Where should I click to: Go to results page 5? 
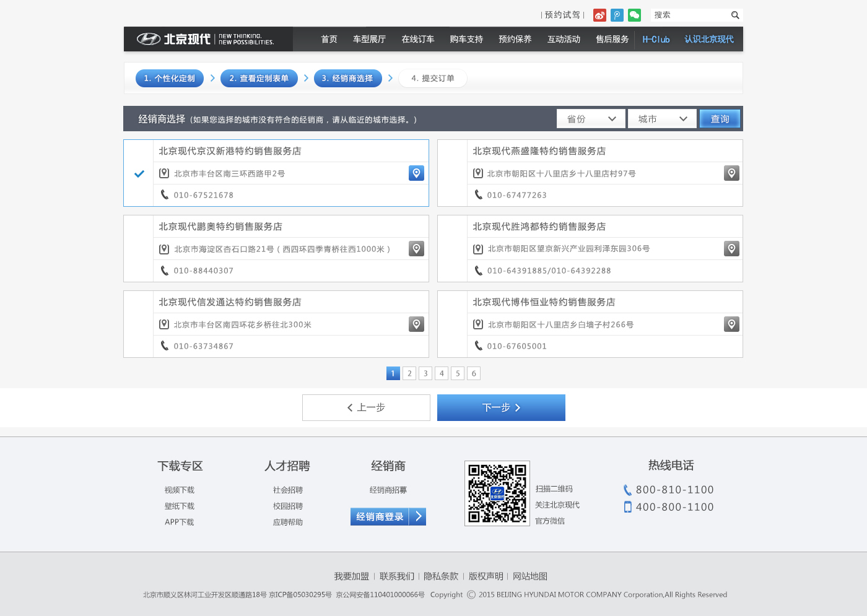pos(458,373)
